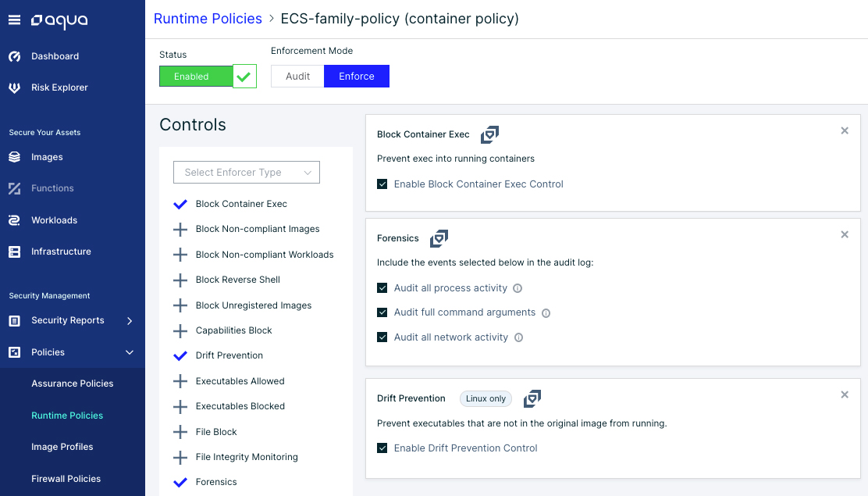The width and height of the screenshot is (868, 496).
Task: Click the Images stack icon
Action: (x=14, y=157)
